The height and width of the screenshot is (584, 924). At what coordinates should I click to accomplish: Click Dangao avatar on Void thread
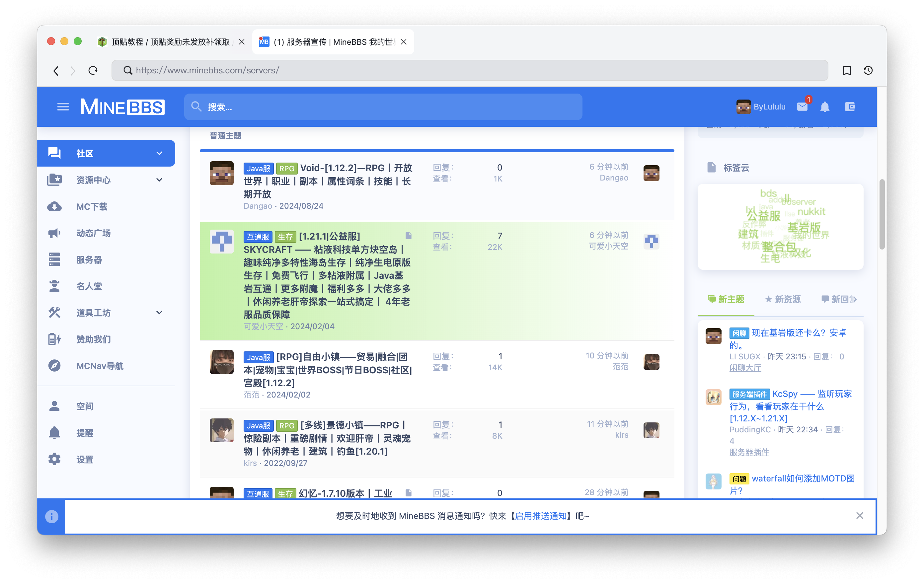221,173
